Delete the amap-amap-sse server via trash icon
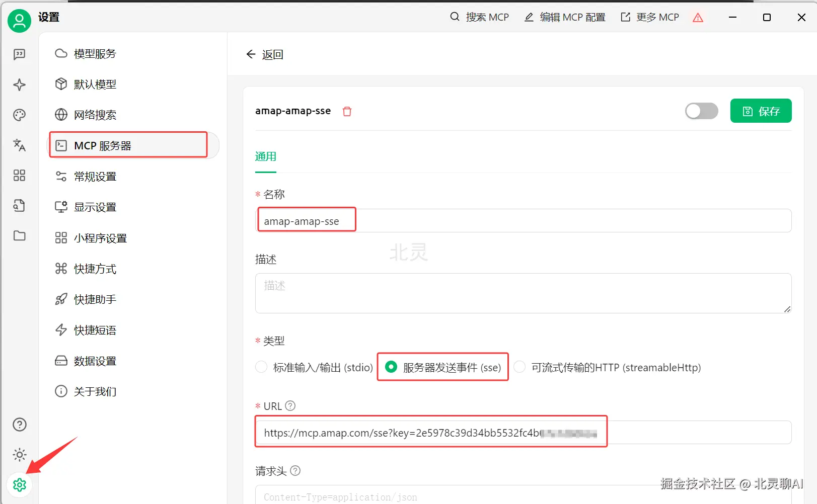Viewport: 817px width, 504px height. click(347, 111)
